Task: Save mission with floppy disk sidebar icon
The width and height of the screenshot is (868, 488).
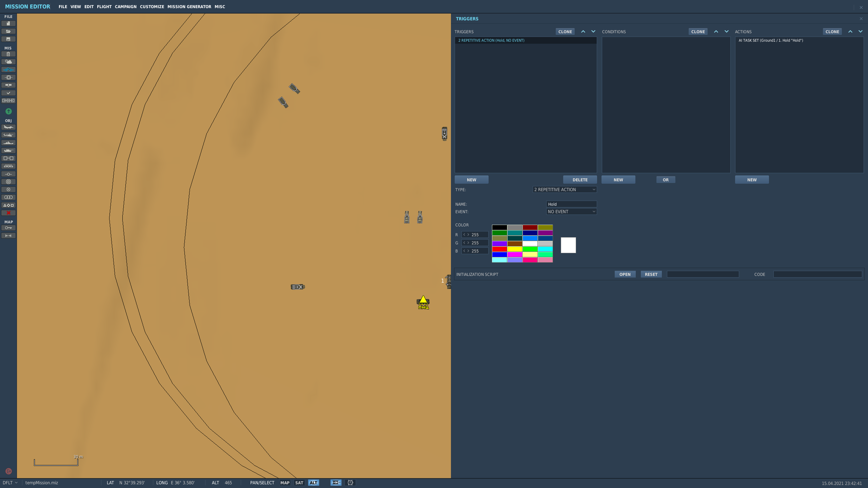Action: (x=8, y=39)
